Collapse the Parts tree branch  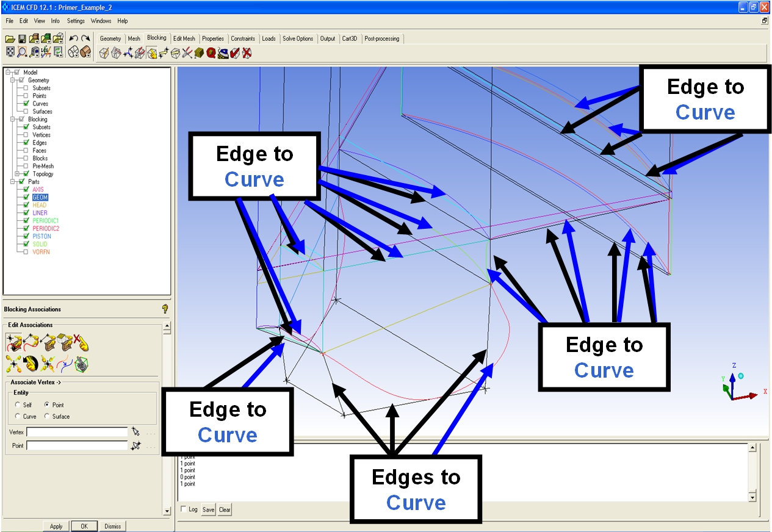click(x=12, y=182)
